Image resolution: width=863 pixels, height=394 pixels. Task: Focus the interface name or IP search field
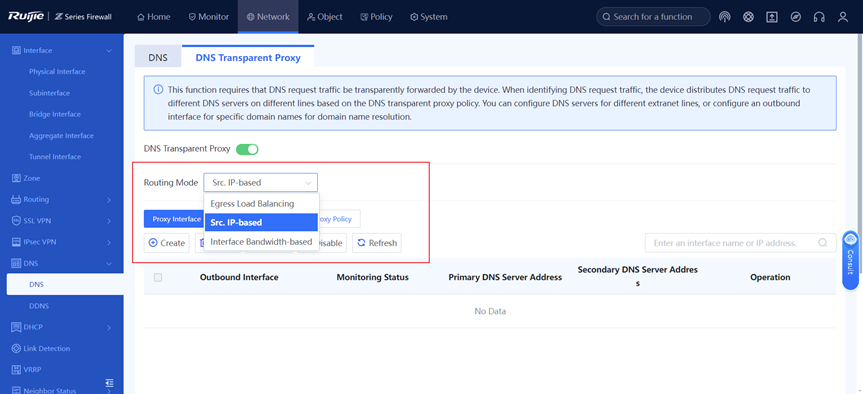click(740, 243)
